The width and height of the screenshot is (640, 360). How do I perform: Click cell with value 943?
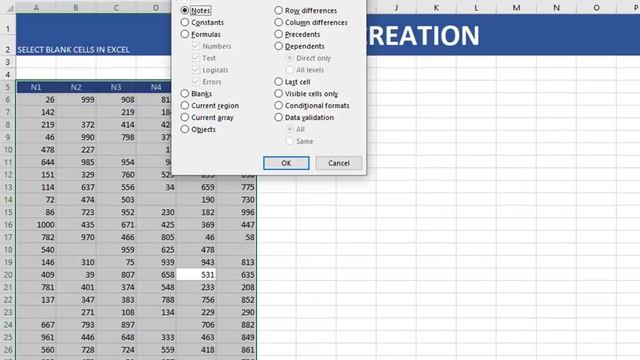click(196, 262)
